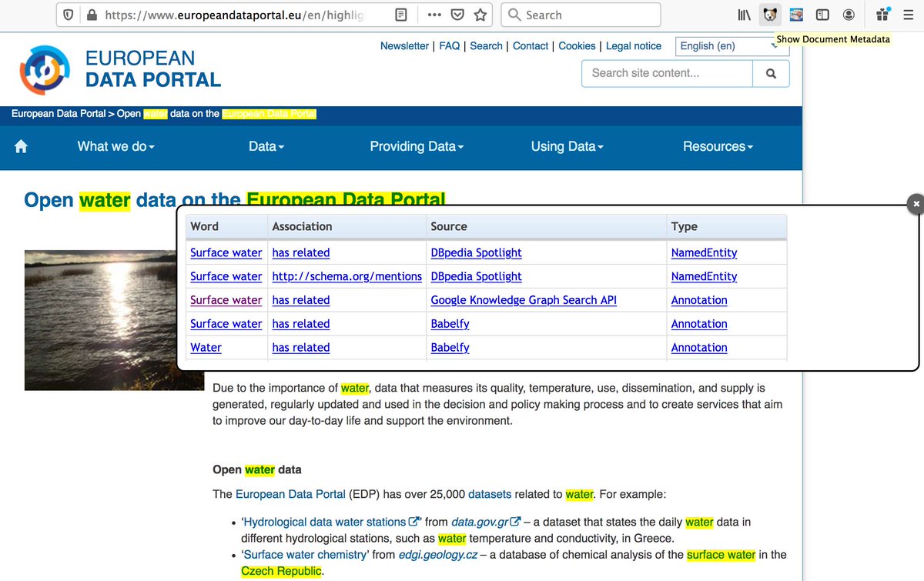924x581 pixels.
Task: Click highlighted Czech Republic text
Action: 281,571
